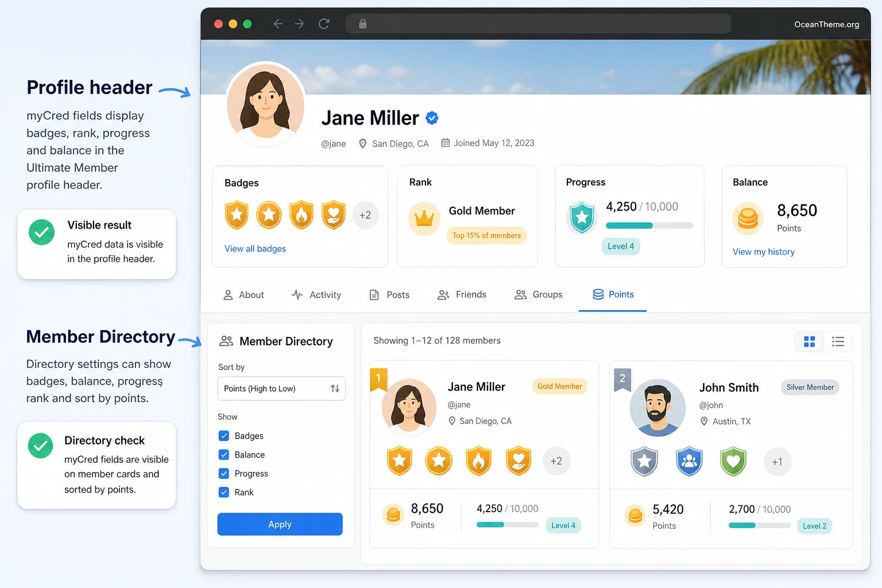
Task: Click the Apply button
Action: pyautogui.click(x=280, y=524)
